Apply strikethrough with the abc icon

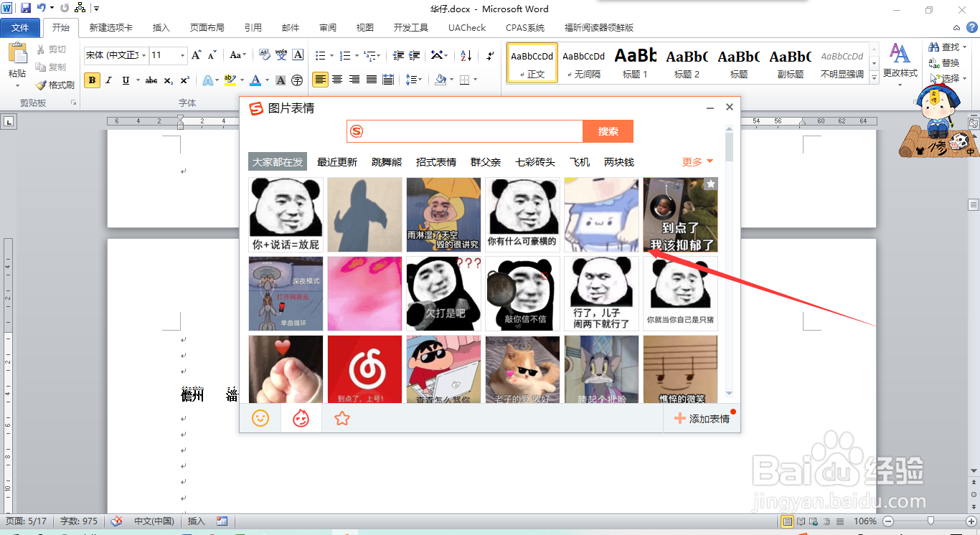coord(151,80)
